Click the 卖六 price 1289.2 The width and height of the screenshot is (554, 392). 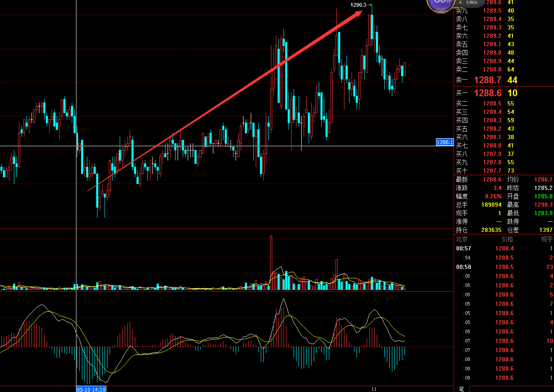[x=492, y=36]
